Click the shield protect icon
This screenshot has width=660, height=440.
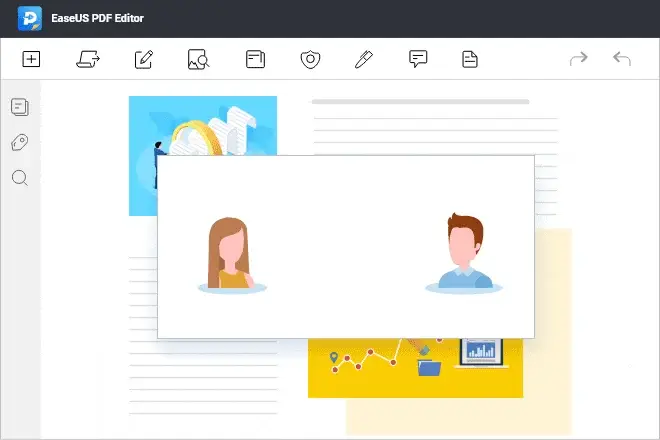310,60
